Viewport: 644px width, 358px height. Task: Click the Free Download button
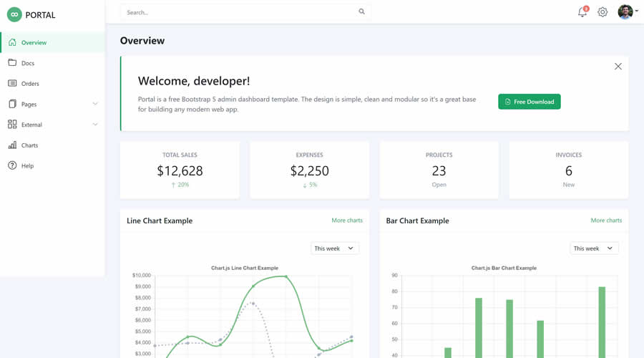pos(529,102)
